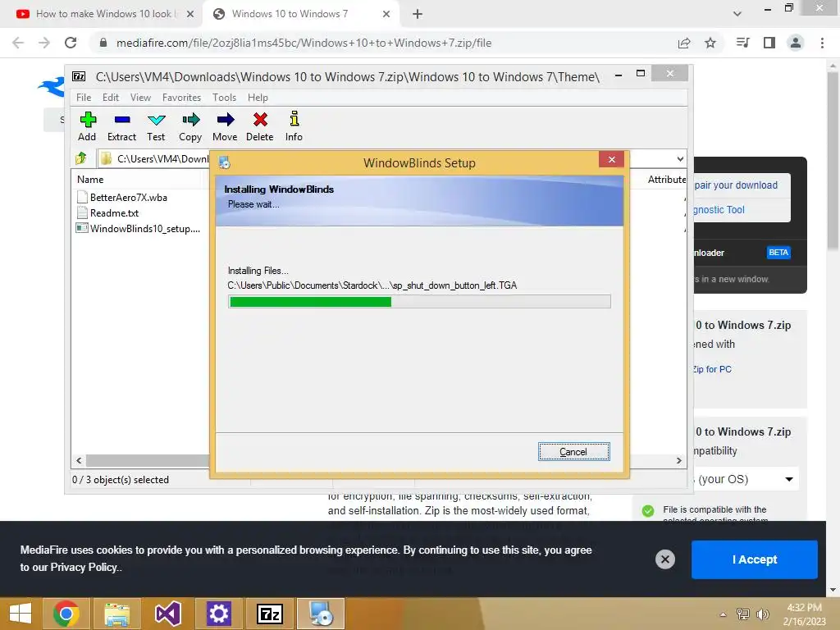Click the Attributes column header
The width and height of the screenshot is (840, 630).
pyautogui.click(x=666, y=180)
